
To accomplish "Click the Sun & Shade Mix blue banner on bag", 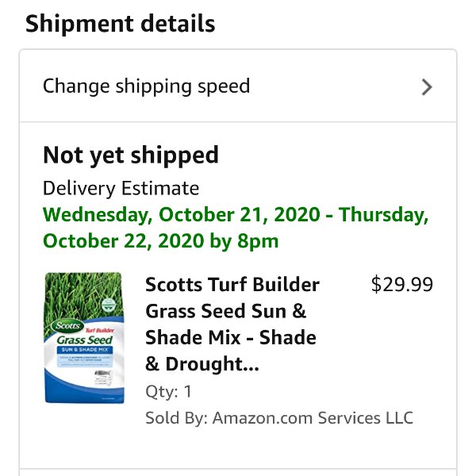I will coord(85,349).
